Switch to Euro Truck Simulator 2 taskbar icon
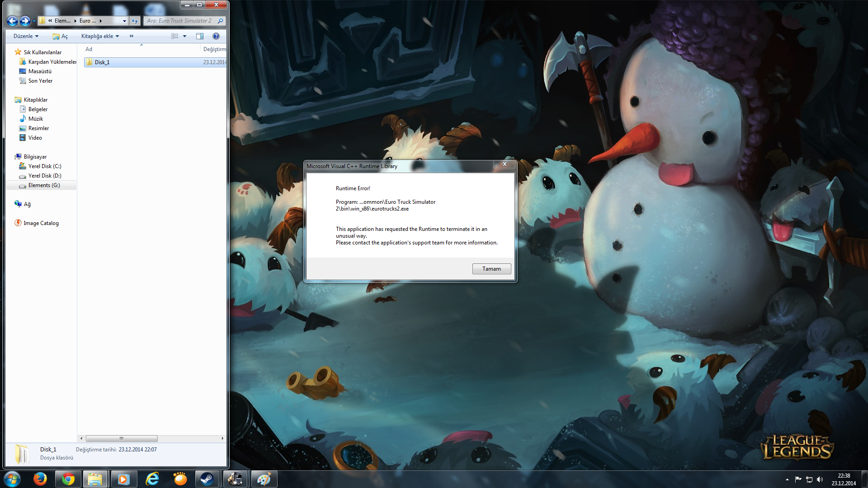The image size is (868, 488). 235,479
